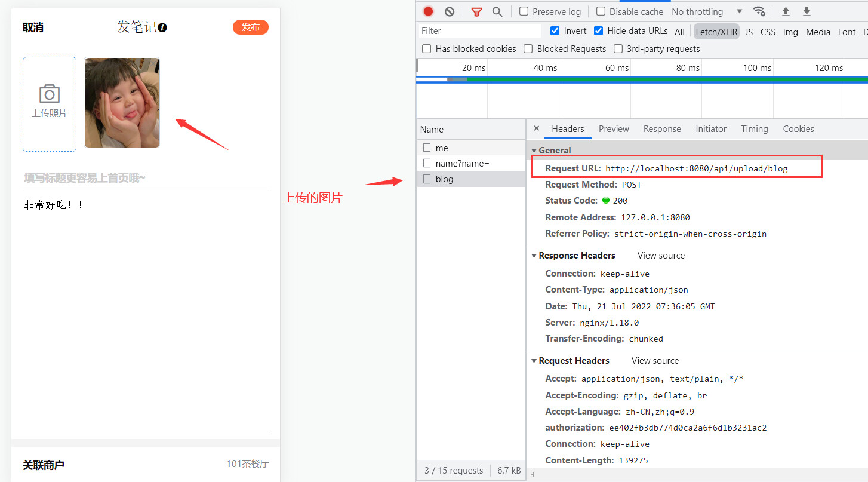The width and height of the screenshot is (868, 482).
Task: Collapse the Response Headers section
Action: pos(534,256)
